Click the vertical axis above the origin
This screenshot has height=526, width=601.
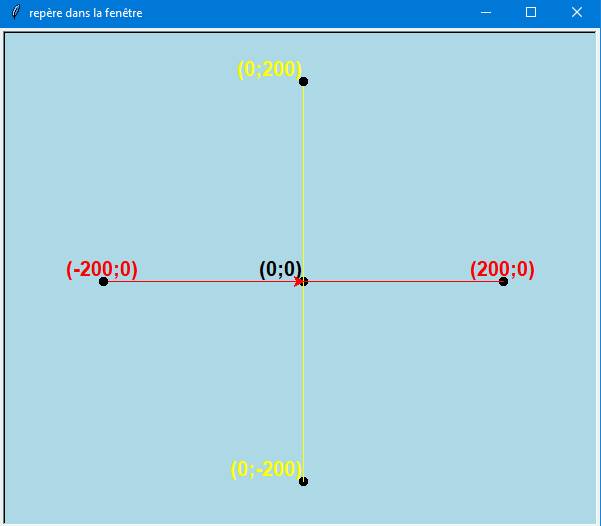[x=303, y=180]
